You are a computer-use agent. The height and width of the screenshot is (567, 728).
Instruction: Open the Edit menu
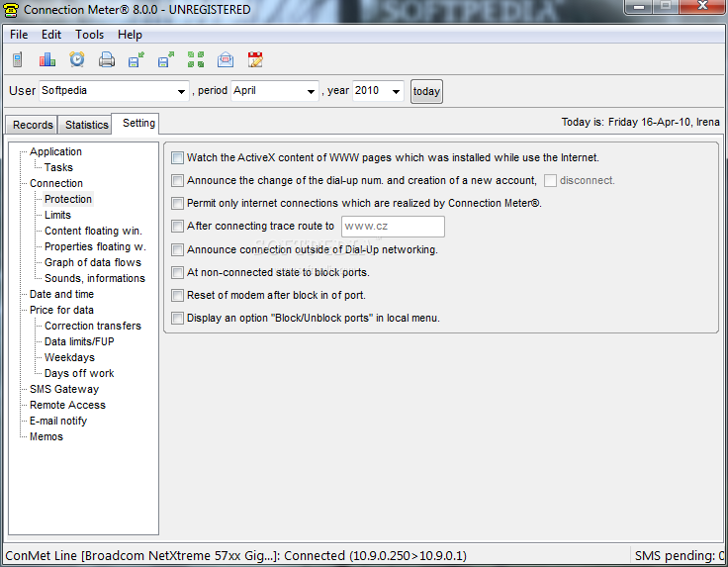[x=51, y=35]
